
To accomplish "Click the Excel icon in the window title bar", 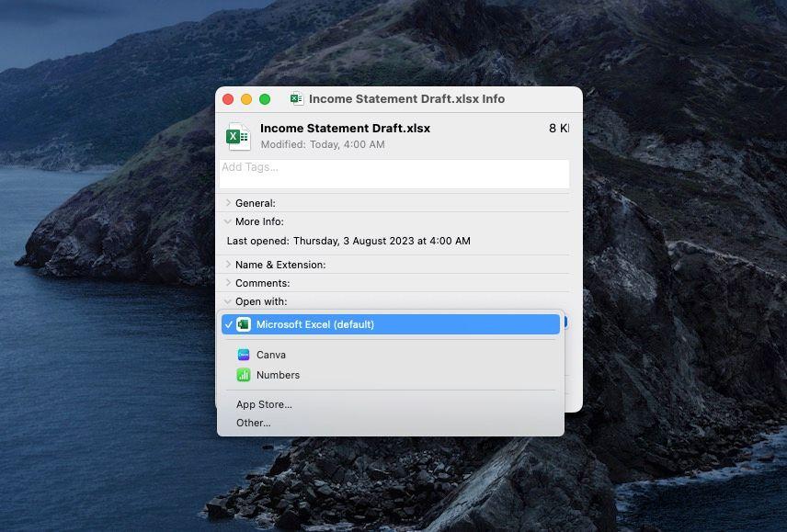I will pos(295,98).
